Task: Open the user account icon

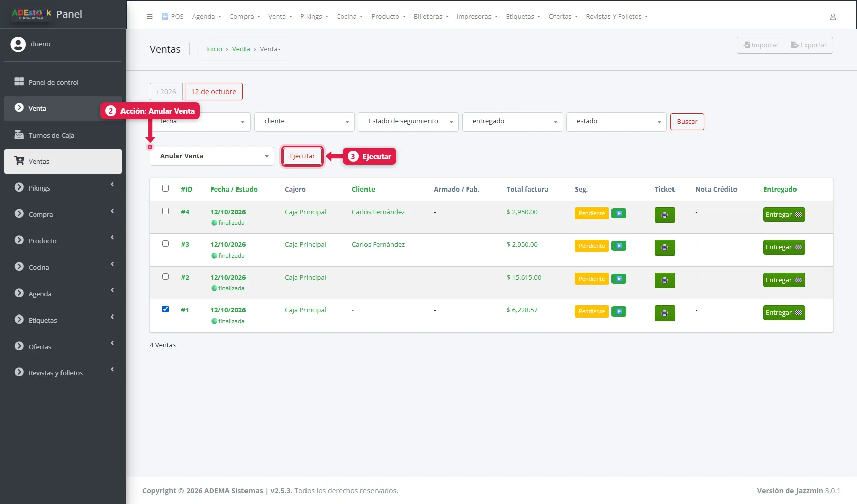Action: 833,17
